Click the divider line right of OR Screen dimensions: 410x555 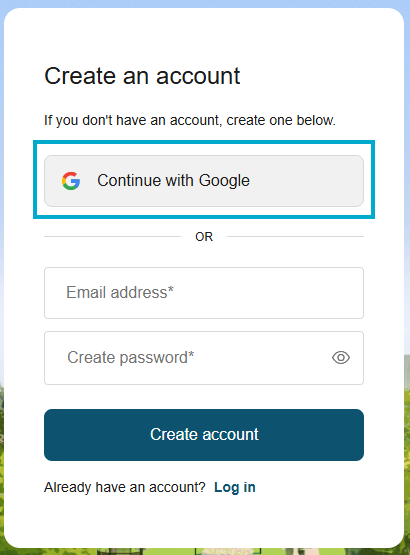point(295,236)
